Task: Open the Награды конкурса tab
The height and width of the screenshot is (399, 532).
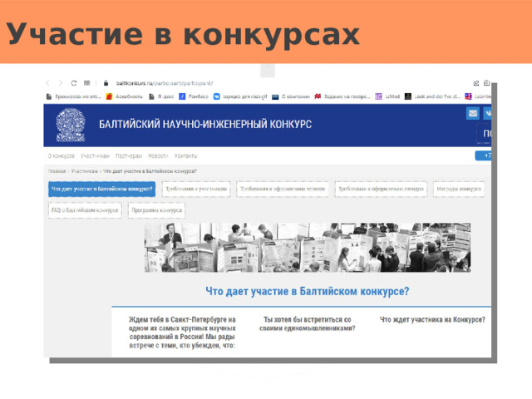Action: [459, 189]
